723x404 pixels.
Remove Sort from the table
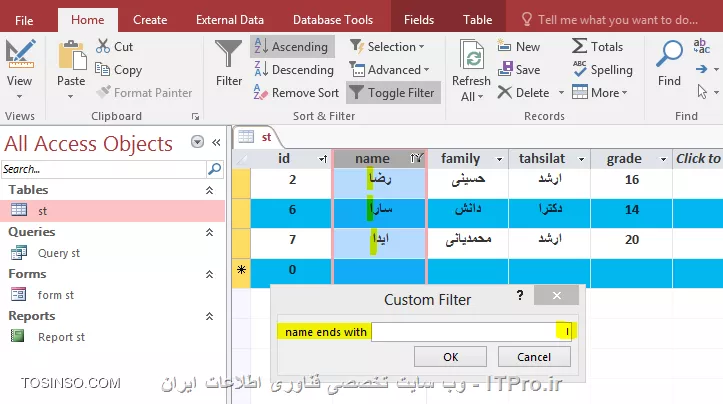click(296, 93)
